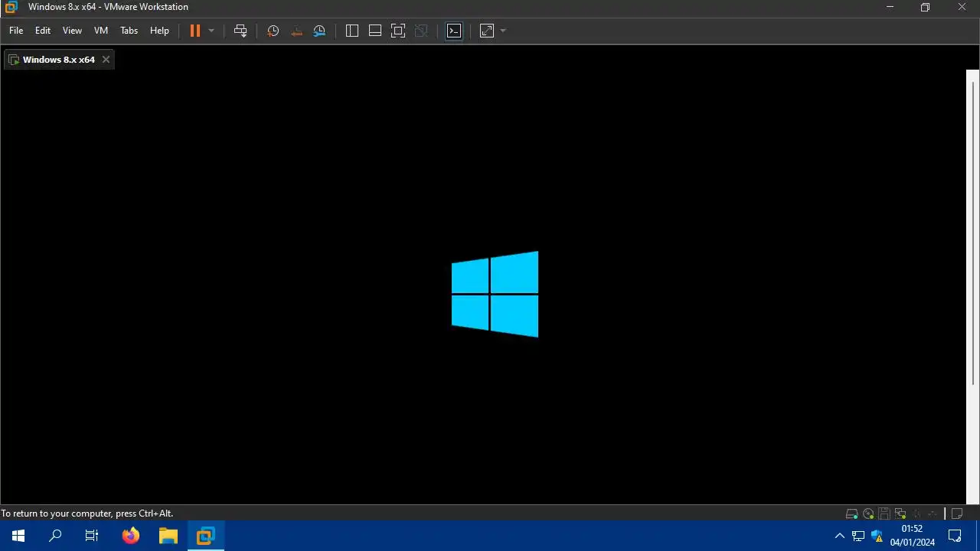Pause the virtual machine with the orange button
The height and width of the screenshot is (551, 980).
point(195,31)
